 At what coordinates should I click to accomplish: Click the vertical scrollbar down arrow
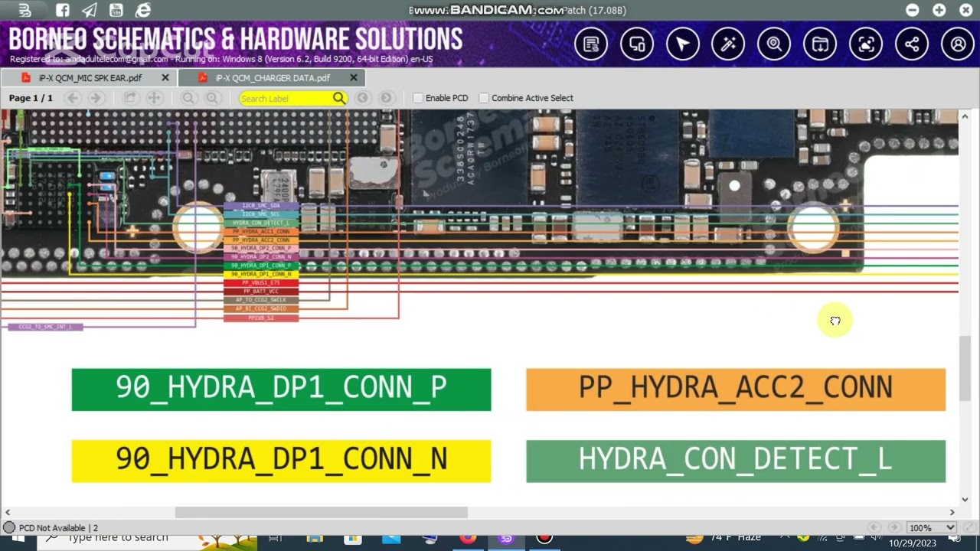965,500
